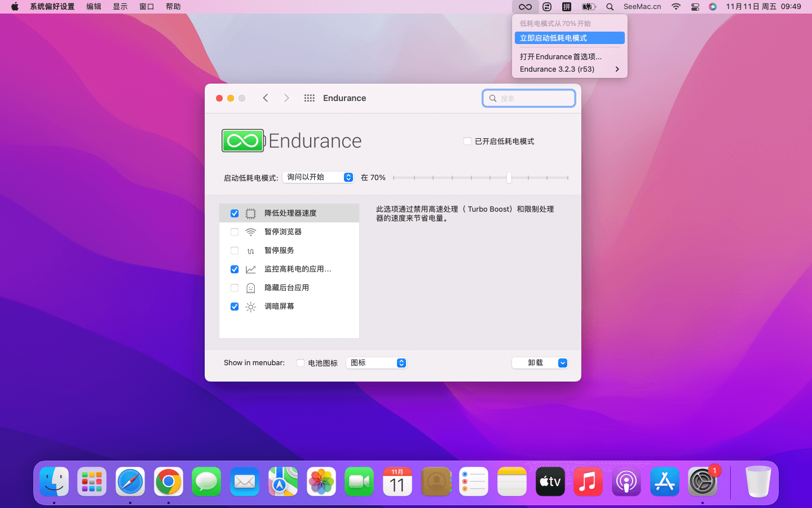812x508 pixels.
Task: Open the 显示 menu
Action: tap(120, 7)
